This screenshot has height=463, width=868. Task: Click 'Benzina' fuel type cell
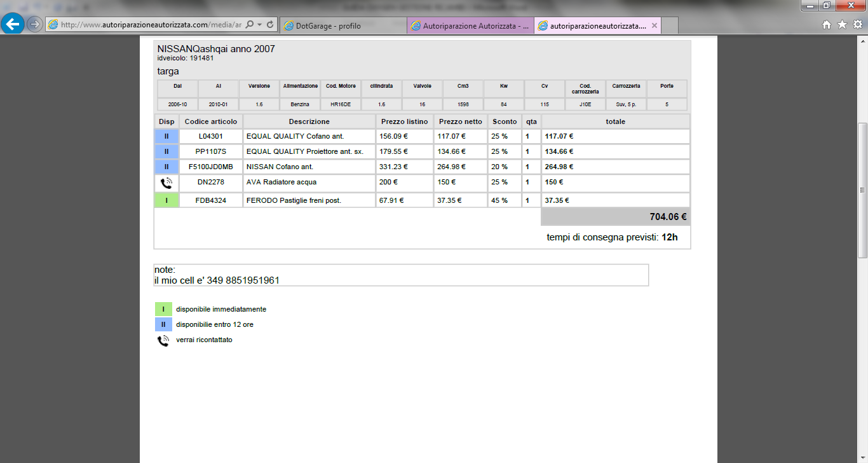300,104
